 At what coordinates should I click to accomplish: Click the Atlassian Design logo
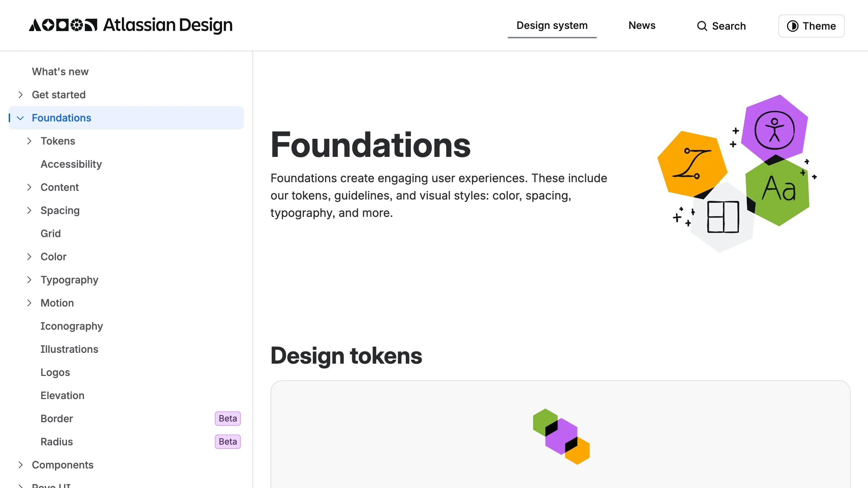pyautogui.click(x=131, y=25)
